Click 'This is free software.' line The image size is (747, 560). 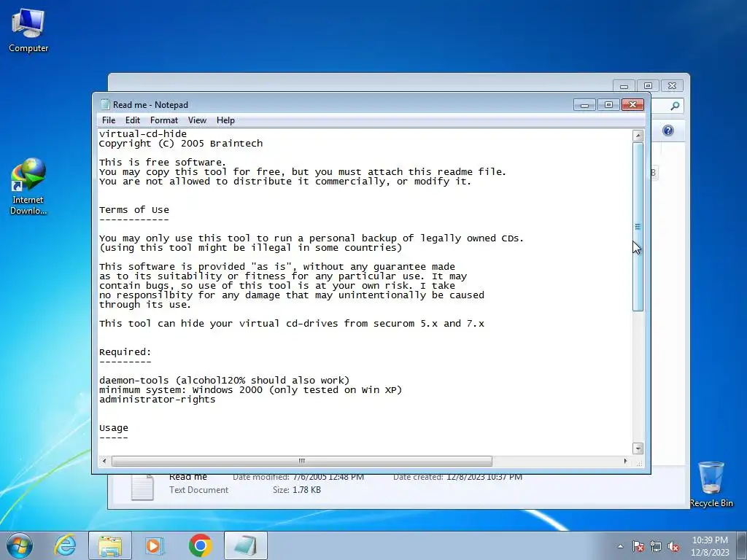pos(163,163)
